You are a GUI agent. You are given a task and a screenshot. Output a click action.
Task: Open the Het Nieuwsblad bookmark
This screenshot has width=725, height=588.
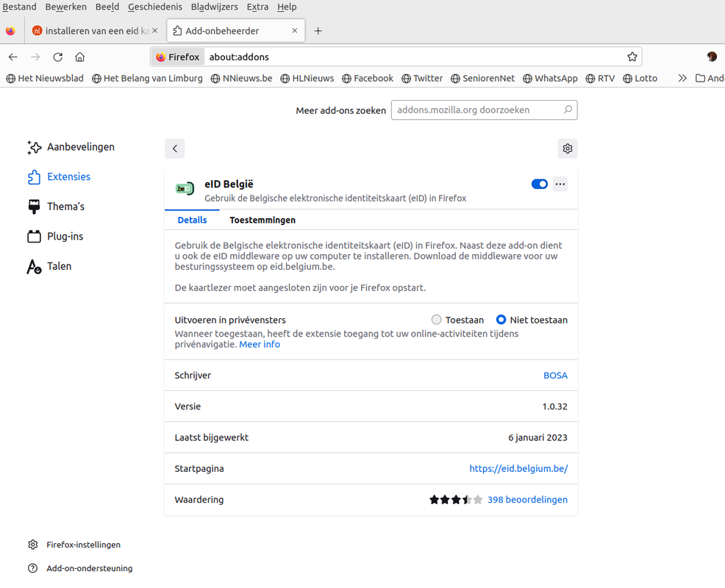45,78
